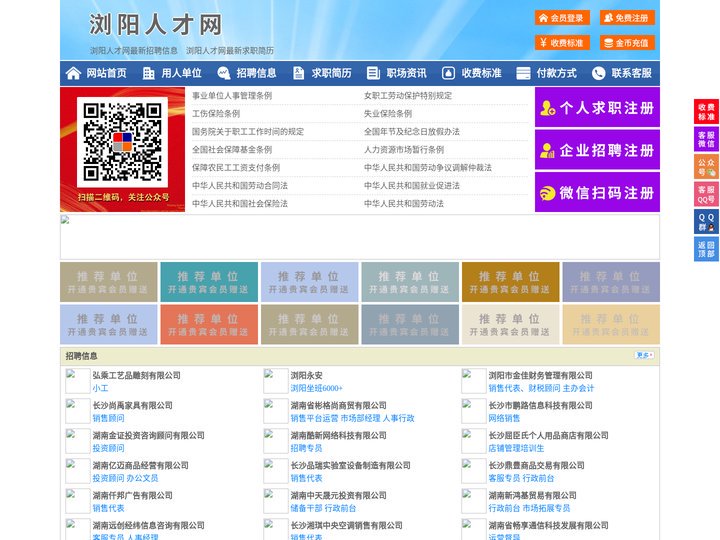Open the 联系客服 menu item
The height and width of the screenshot is (540, 720).
(x=631, y=73)
